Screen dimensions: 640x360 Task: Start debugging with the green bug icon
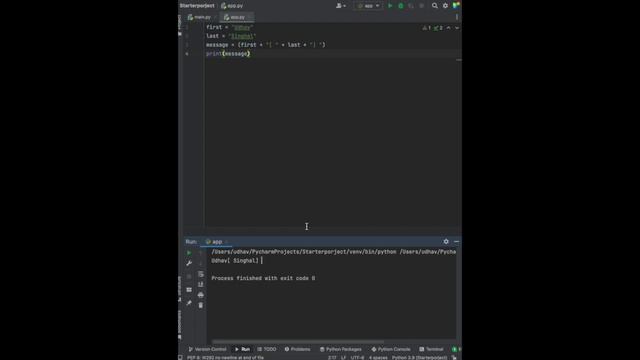pyautogui.click(x=401, y=6)
